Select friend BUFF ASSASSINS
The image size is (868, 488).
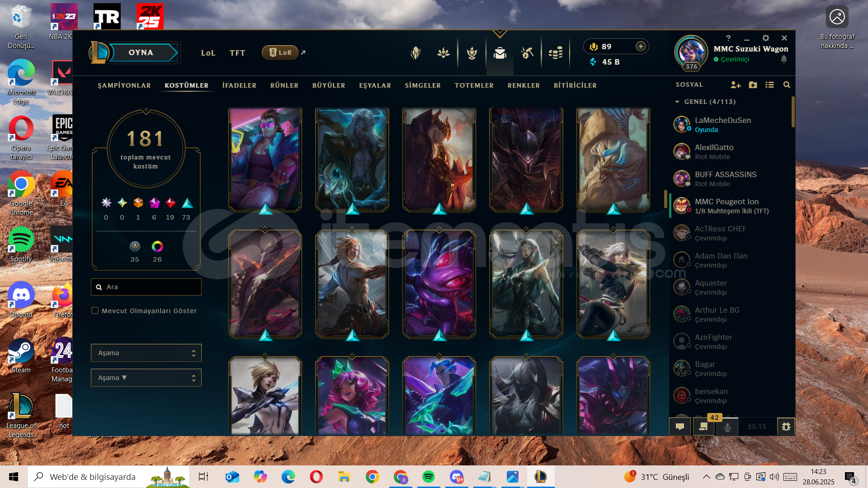(x=730, y=178)
